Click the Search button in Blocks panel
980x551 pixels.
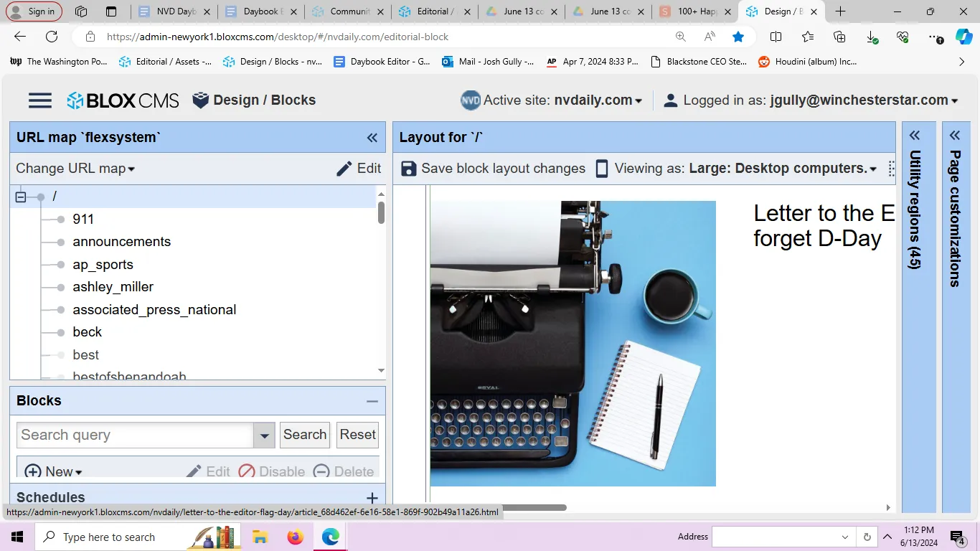(x=304, y=435)
